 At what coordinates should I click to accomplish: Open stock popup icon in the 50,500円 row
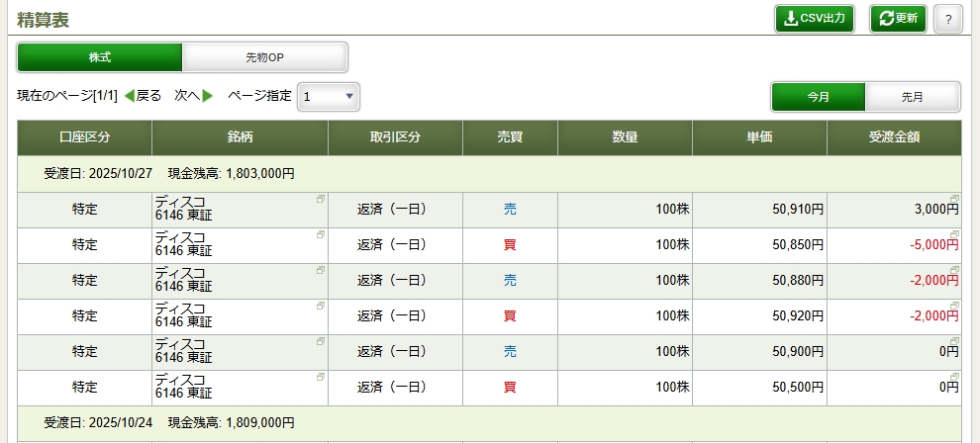pyautogui.click(x=320, y=378)
